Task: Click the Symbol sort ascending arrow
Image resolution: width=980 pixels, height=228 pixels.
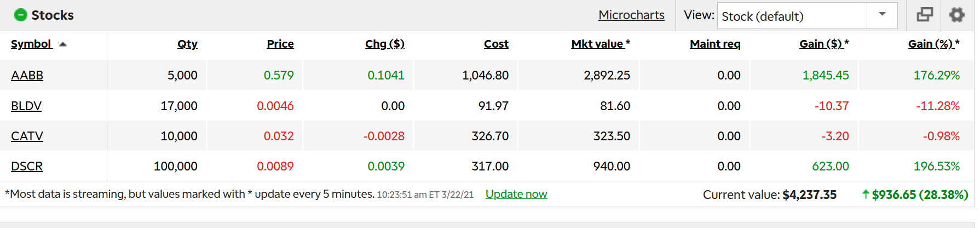Action: click(63, 44)
